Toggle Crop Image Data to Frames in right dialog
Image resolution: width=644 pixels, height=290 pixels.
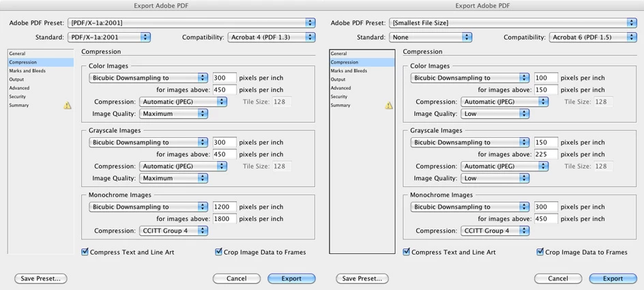point(540,252)
